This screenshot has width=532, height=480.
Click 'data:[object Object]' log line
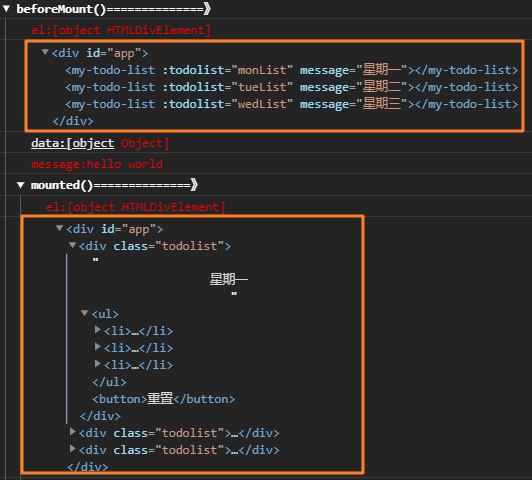point(100,143)
